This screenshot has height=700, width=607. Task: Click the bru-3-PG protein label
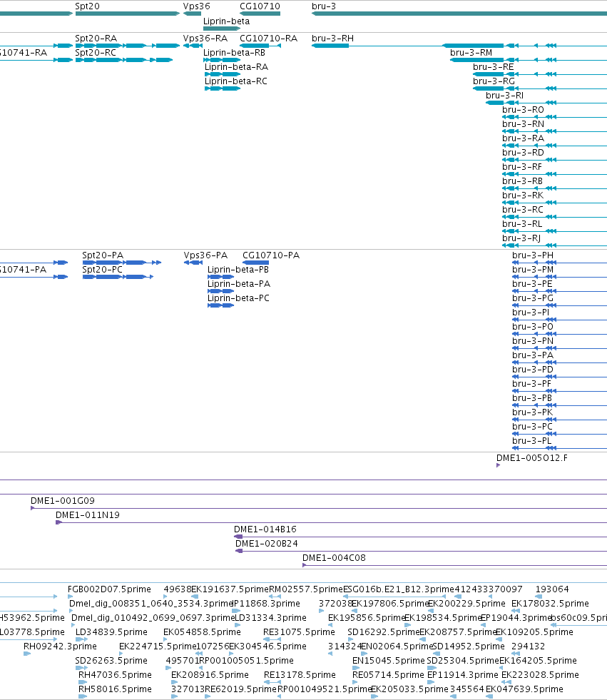pos(533,298)
